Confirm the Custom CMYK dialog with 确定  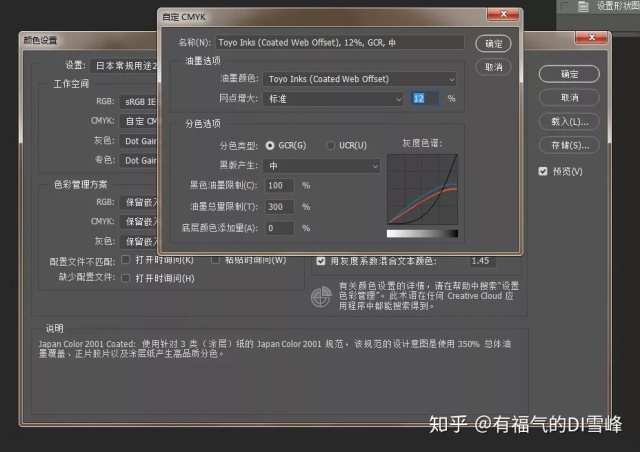tap(493, 44)
